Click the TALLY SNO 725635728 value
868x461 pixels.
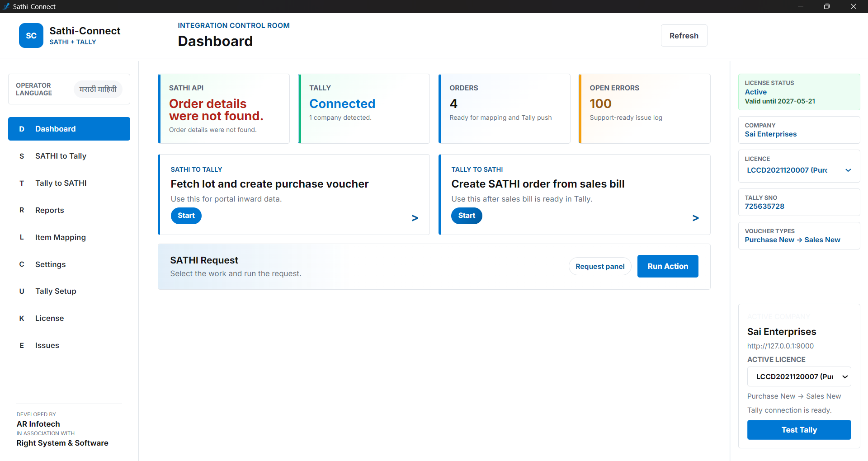pos(764,207)
